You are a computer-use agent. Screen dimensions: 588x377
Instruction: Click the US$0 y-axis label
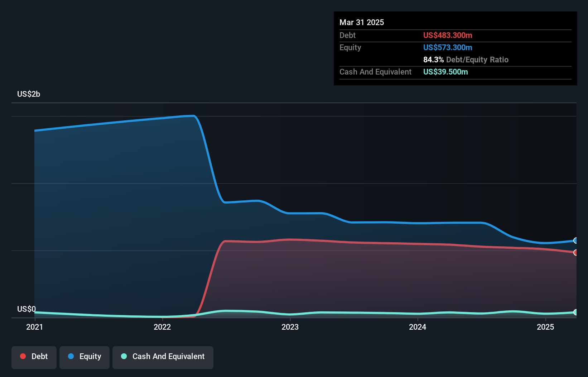(x=26, y=309)
